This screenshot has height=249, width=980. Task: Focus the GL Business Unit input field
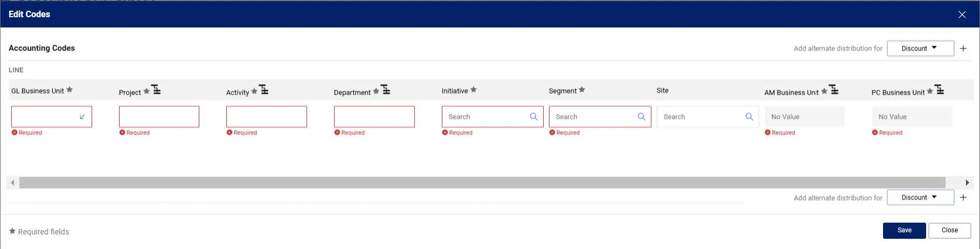tap(52, 117)
